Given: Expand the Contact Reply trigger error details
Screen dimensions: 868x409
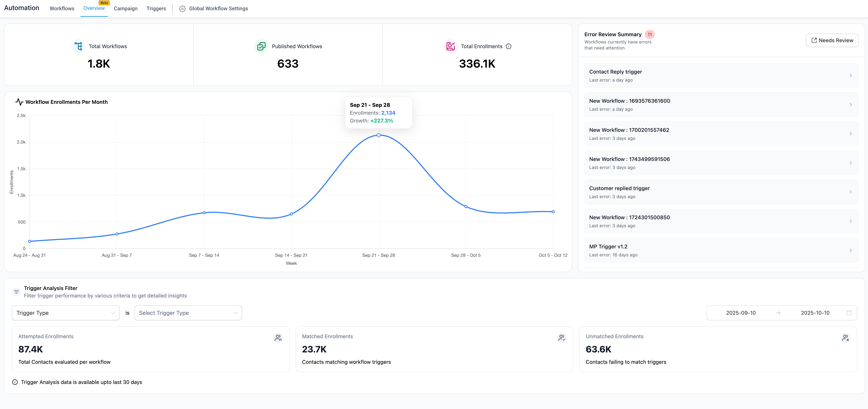Looking at the screenshot, I should pyautogui.click(x=850, y=75).
